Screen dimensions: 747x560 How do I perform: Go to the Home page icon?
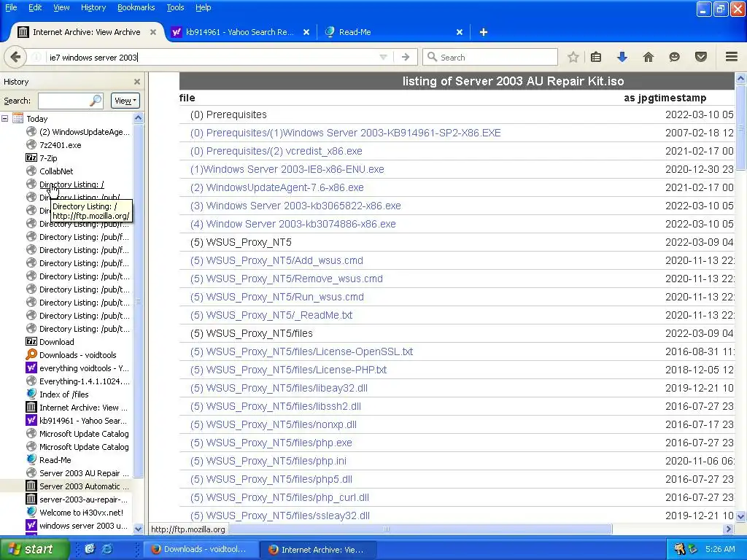[x=649, y=57]
